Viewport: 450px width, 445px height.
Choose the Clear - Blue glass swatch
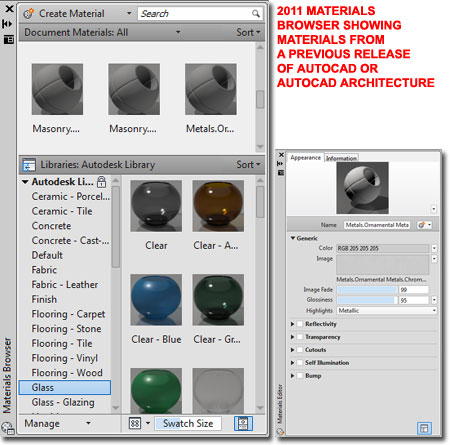(156, 300)
